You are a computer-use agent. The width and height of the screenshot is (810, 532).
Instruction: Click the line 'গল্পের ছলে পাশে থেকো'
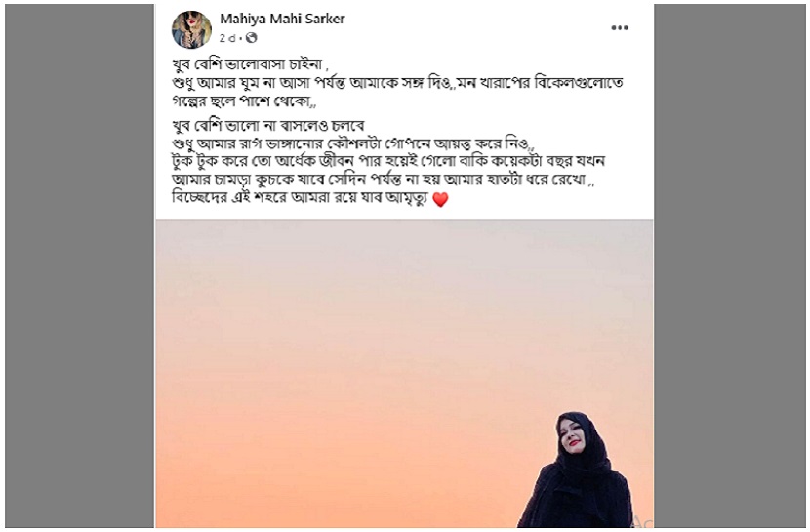point(244,102)
